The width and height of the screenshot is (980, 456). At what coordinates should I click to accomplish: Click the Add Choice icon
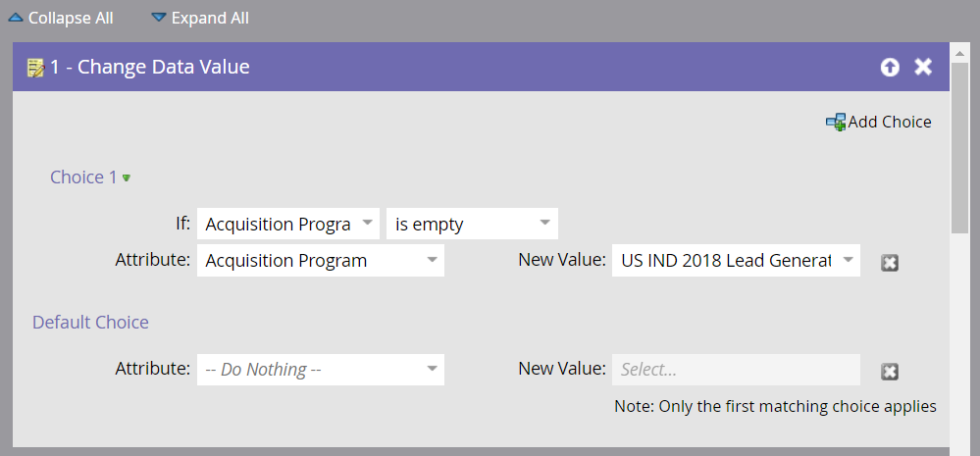click(x=836, y=122)
